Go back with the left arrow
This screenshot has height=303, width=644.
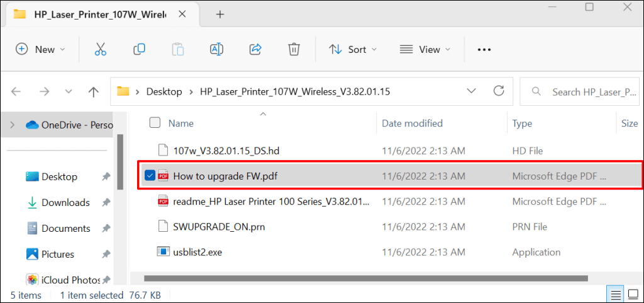[16, 92]
